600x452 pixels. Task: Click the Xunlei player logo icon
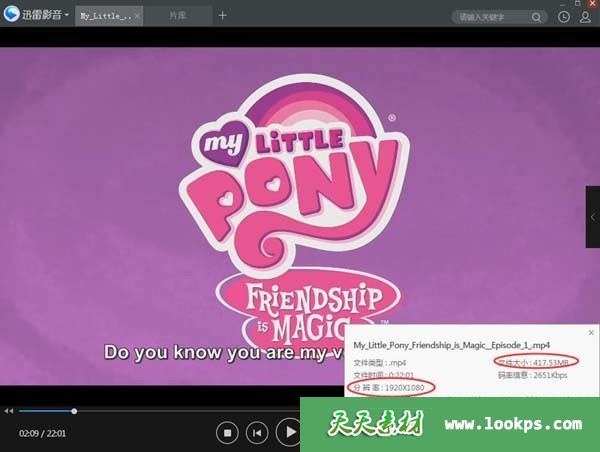12,15
